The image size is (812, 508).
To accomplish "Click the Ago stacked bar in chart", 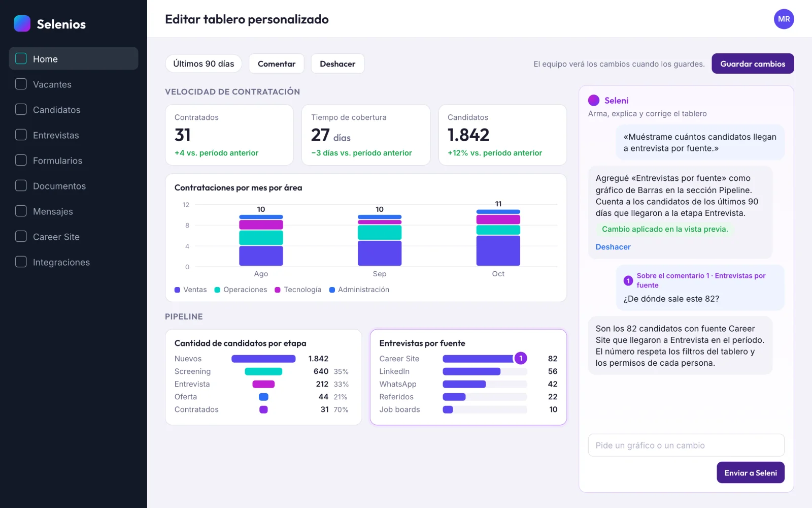I will click(261, 240).
